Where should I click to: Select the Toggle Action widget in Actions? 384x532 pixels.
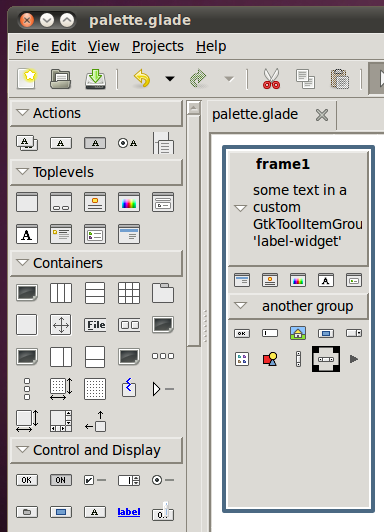(95, 143)
